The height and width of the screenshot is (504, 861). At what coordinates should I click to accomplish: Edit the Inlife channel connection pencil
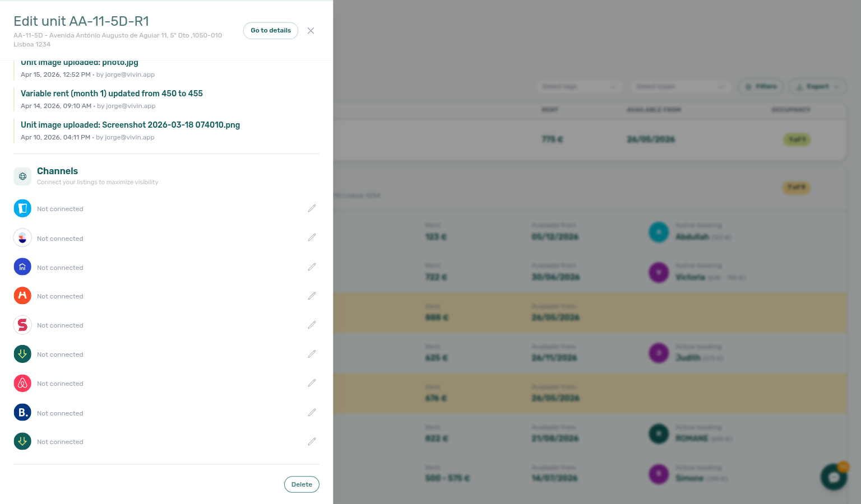pos(312,267)
